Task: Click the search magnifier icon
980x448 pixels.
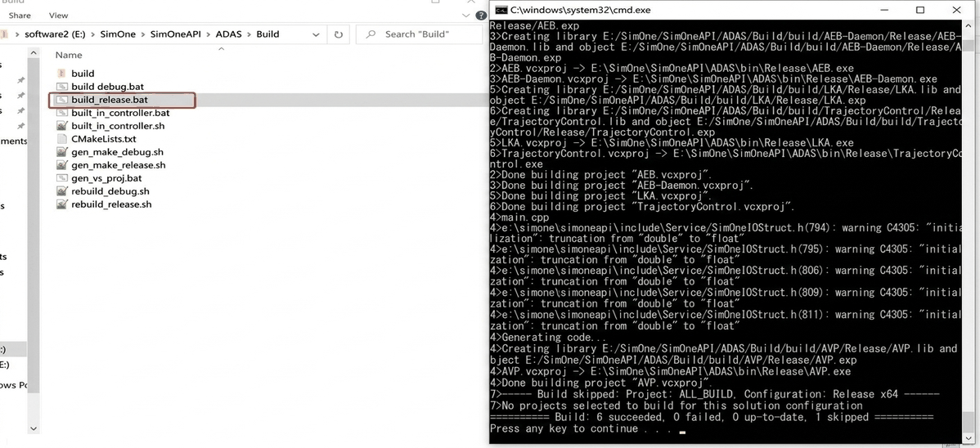Action: (x=371, y=34)
